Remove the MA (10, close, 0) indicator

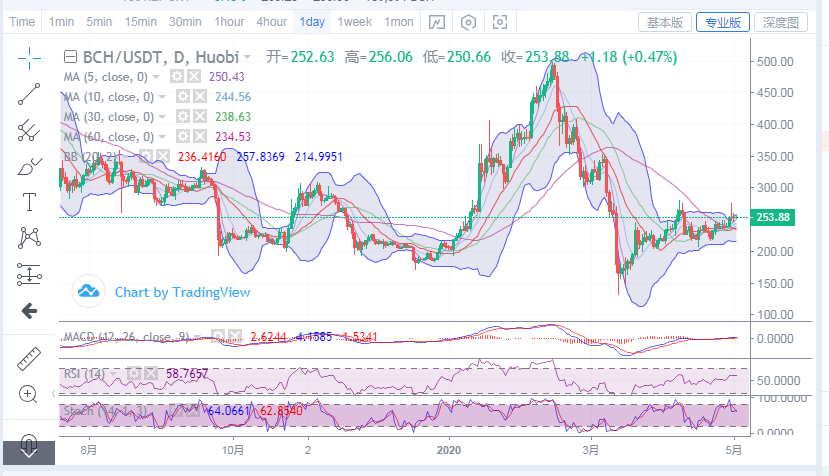click(x=200, y=97)
